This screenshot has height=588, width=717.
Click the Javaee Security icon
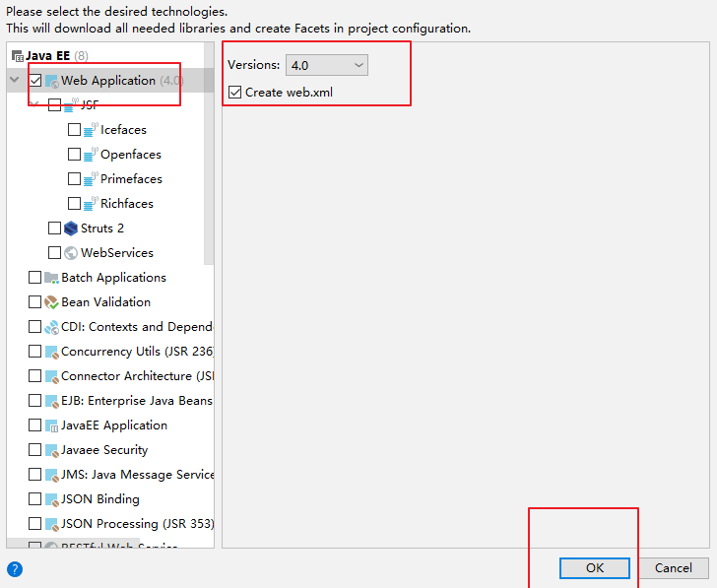click(x=51, y=450)
